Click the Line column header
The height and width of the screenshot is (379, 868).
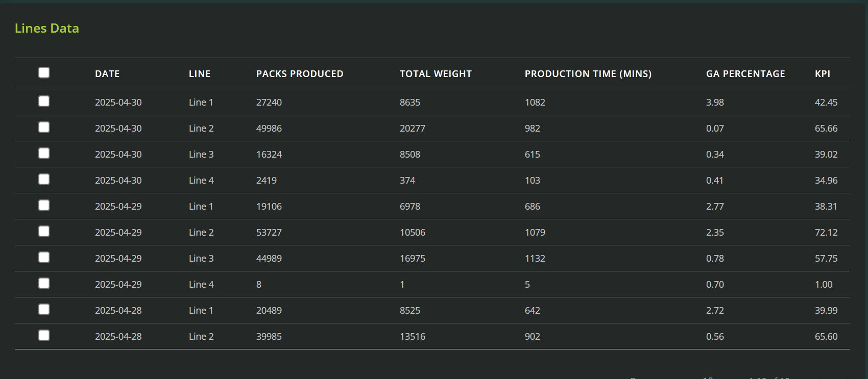click(200, 74)
